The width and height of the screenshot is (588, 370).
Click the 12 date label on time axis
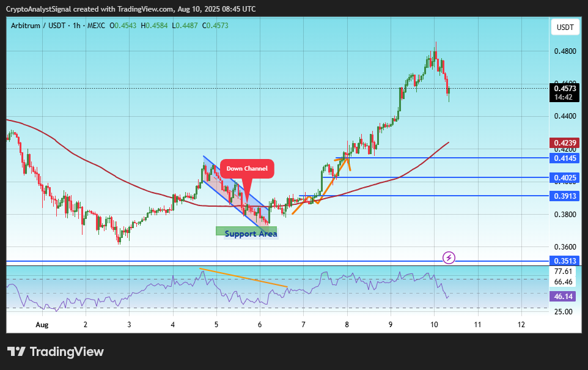[521, 325]
